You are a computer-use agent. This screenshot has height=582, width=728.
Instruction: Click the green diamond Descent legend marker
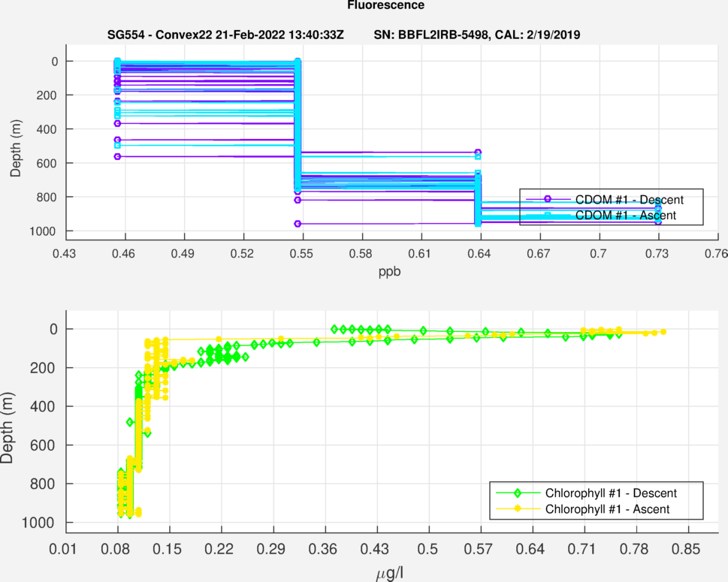pos(518,493)
